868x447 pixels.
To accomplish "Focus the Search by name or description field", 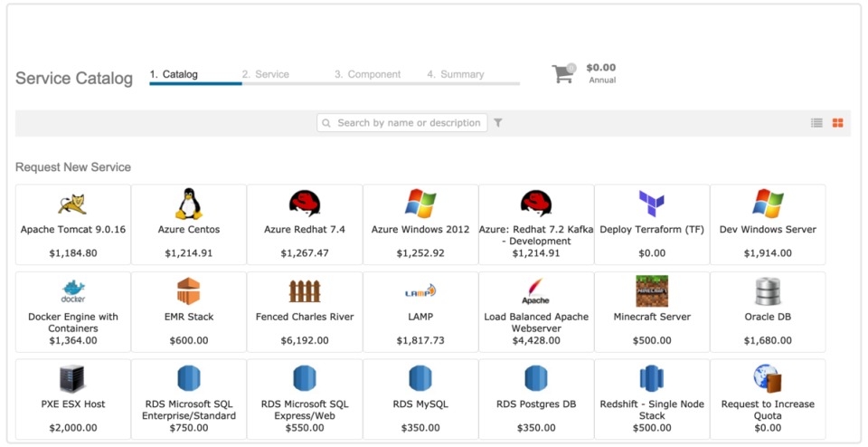I will click(401, 123).
